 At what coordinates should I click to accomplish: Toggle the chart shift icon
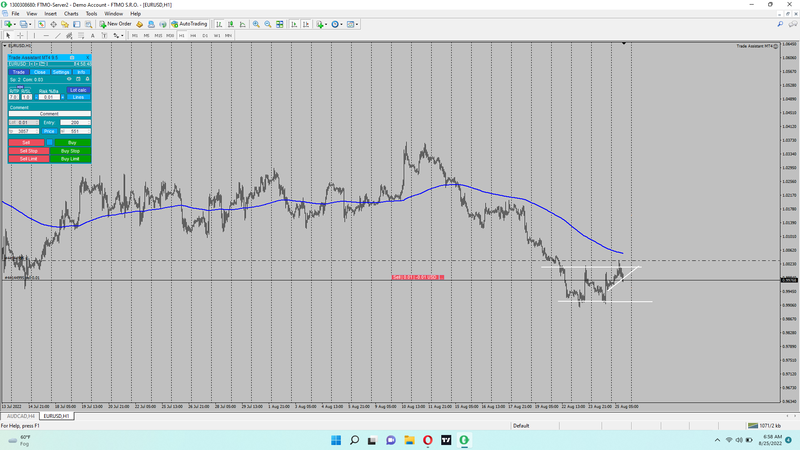coord(306,24)
